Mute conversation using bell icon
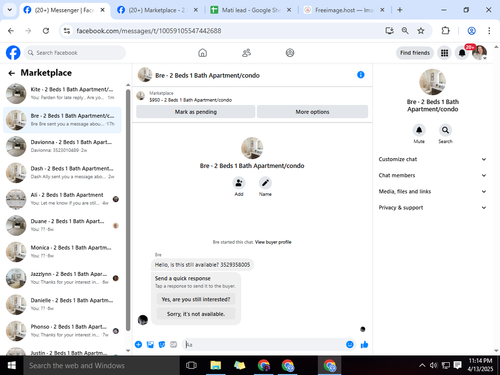The image size is (500, 375). click(419, 130)
